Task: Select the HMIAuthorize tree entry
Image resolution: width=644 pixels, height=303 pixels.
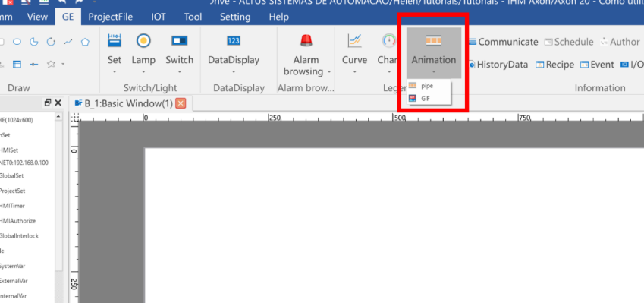Action: (x=17, y=221)
